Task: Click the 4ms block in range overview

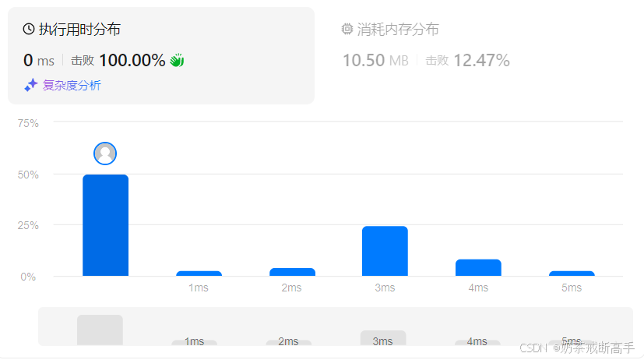Action: (x=477, y=342)
